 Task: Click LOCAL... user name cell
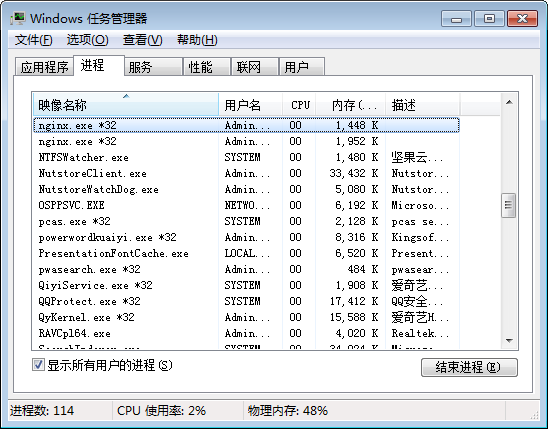247,253
